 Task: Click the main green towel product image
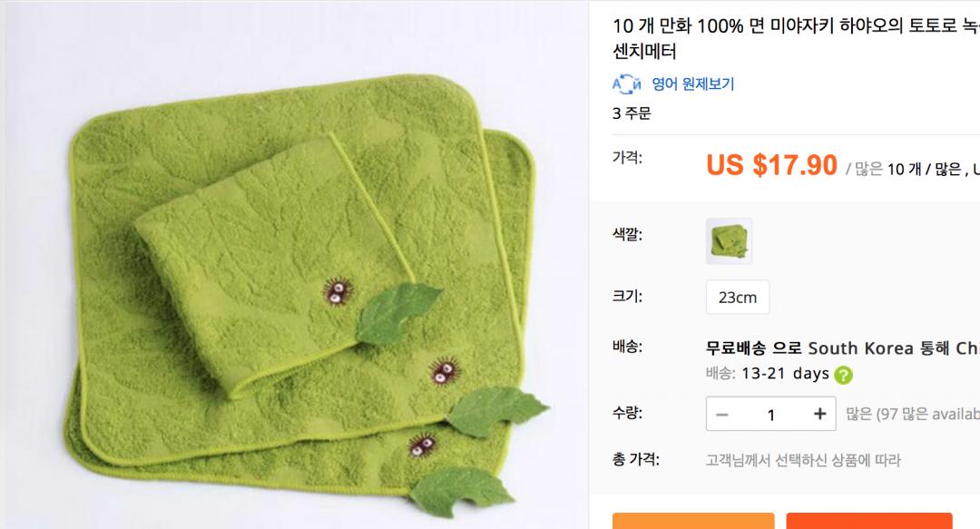294,265
